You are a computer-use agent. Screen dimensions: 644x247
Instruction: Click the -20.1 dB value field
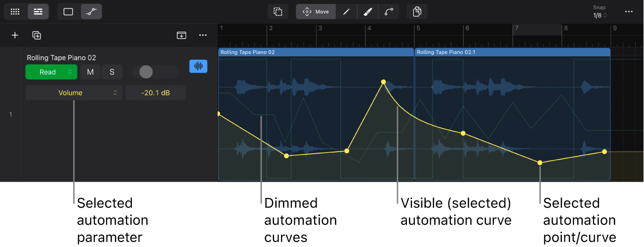pos(156,93)
